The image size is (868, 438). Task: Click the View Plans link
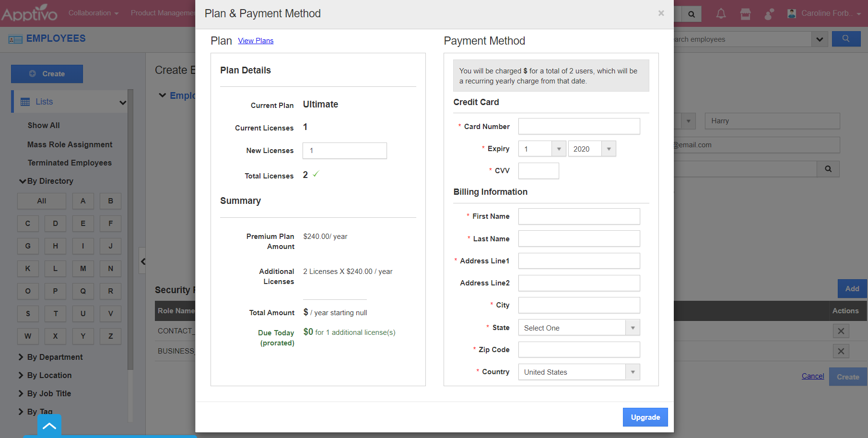click(x=256, y=41)
